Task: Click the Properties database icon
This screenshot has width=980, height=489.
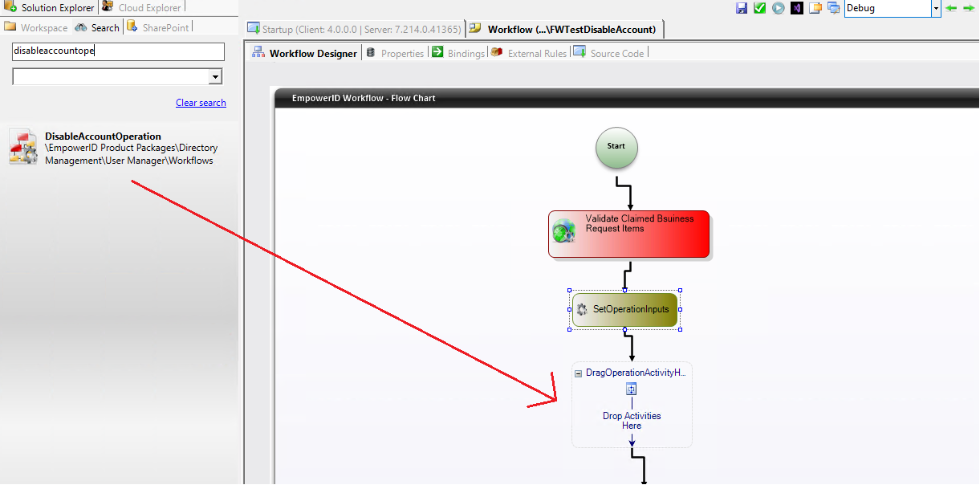Action: click(x=370, y=53)
